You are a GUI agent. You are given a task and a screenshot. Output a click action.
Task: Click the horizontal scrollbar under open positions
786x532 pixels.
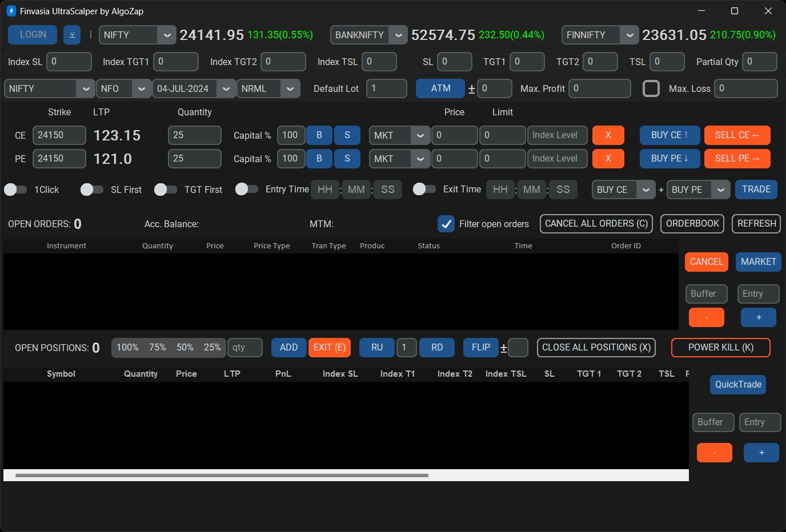222,475
